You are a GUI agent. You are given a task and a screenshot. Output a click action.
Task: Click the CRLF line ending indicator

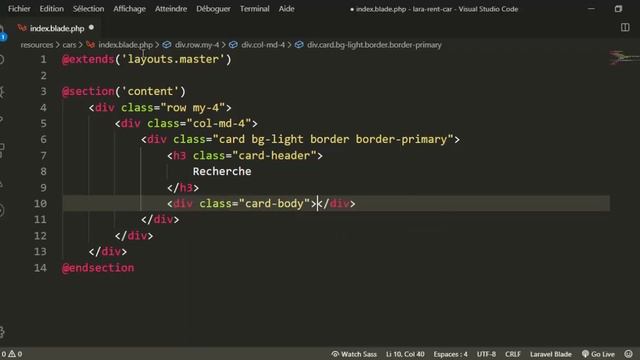pos(513,354)
